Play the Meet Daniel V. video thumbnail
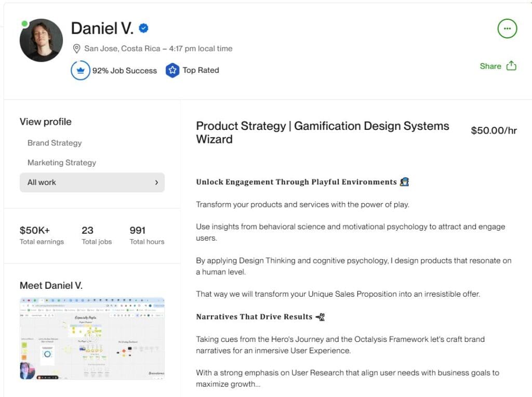Screen dimensions: 532x397 click(x=92, y=338)
